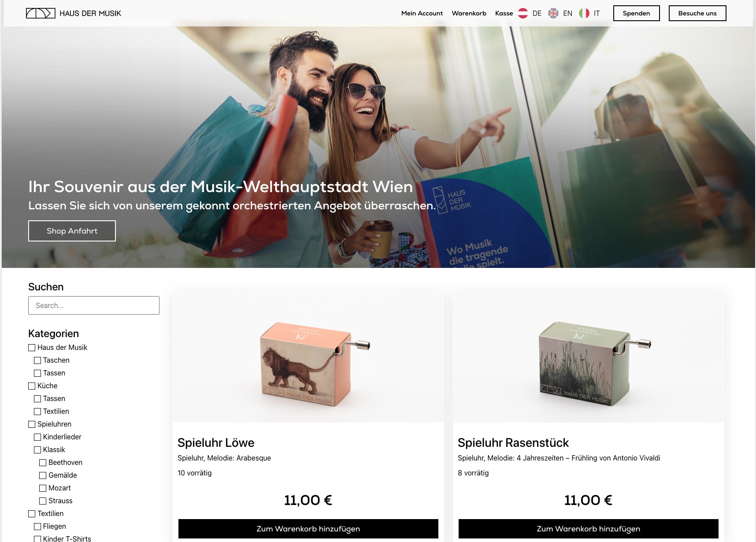Check the Haus der Musik category
The width and height of the screenshot is (756, 542).
click(32, 348)
